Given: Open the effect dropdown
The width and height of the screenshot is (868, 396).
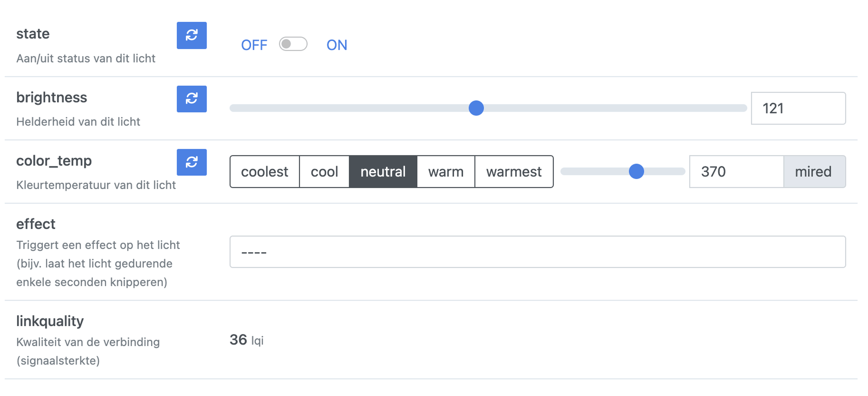Looking at the screenshot, I should pyautogui.click(x=537, y=252).
